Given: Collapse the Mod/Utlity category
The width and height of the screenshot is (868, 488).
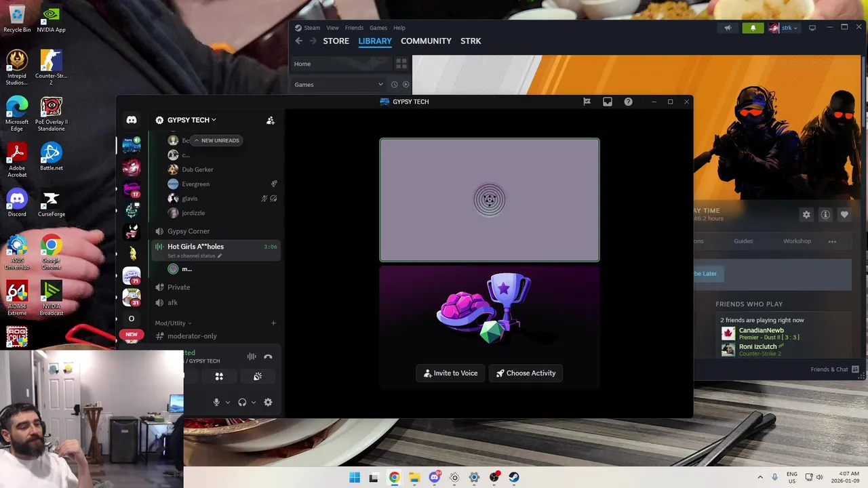Looking at the screenshot, I should (x=173, y=323).
